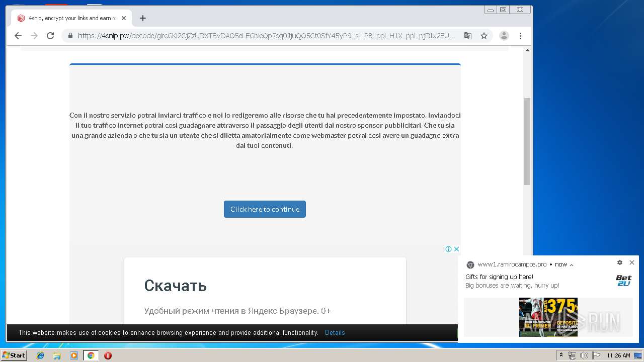Collapse the notification with the chevron
The image size is (644, 362).
click(572, 265)
